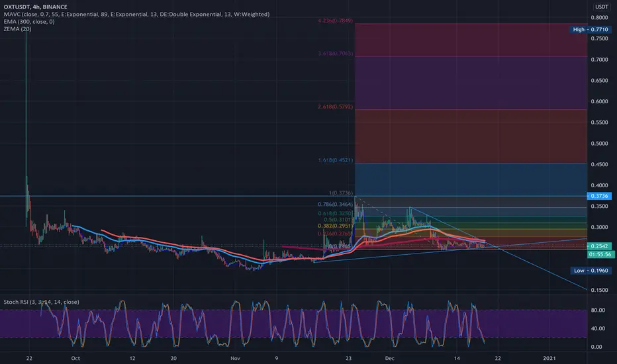
Task: Click the 0.1500 price axis value
Action: pyautogui.click(x=599, y=291)
